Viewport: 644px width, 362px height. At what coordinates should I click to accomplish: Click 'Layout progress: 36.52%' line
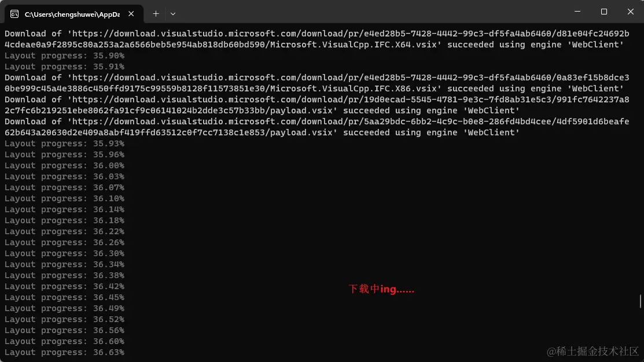[64, 319]
